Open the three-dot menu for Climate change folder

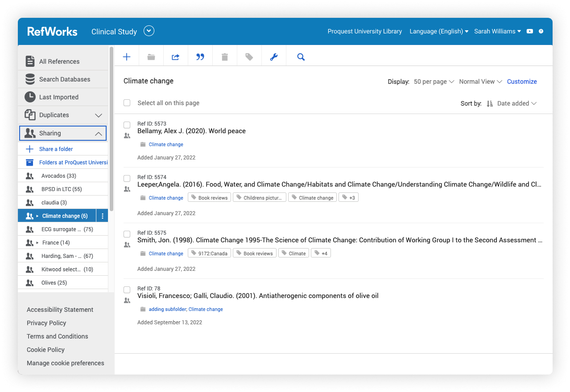(102, 216)
